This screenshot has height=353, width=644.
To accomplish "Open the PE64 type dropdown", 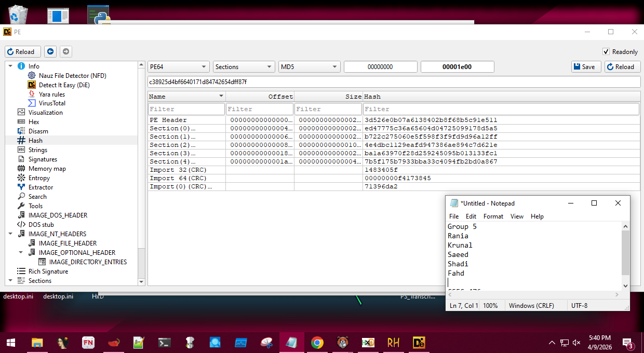I will (x=178, y=67).
